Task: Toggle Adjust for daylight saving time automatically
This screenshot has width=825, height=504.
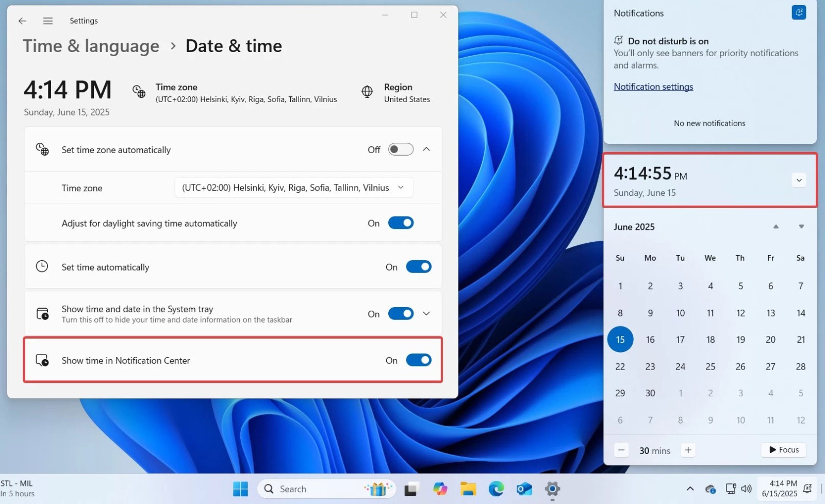Action: [x=401, y=223]
